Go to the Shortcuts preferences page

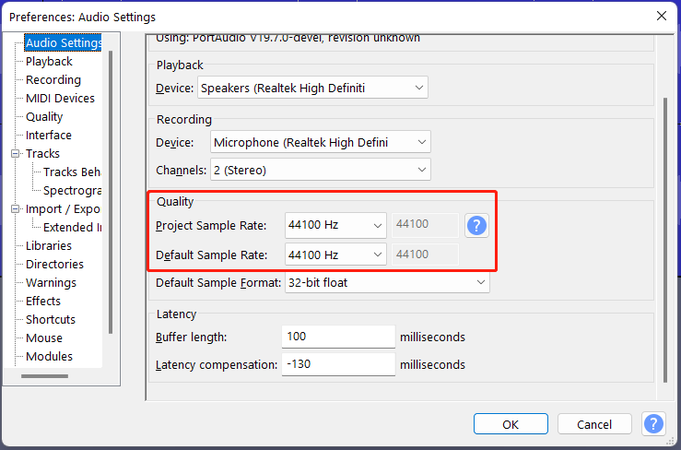50,320
